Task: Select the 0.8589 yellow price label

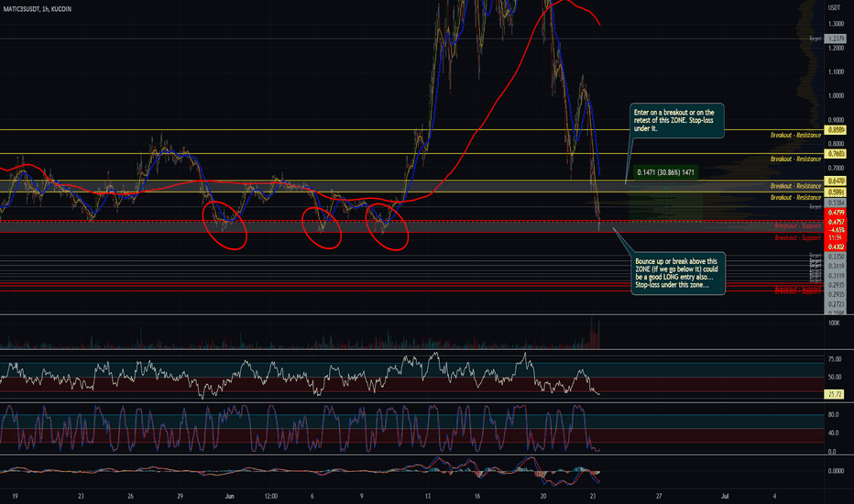Action: coord(836,130)
